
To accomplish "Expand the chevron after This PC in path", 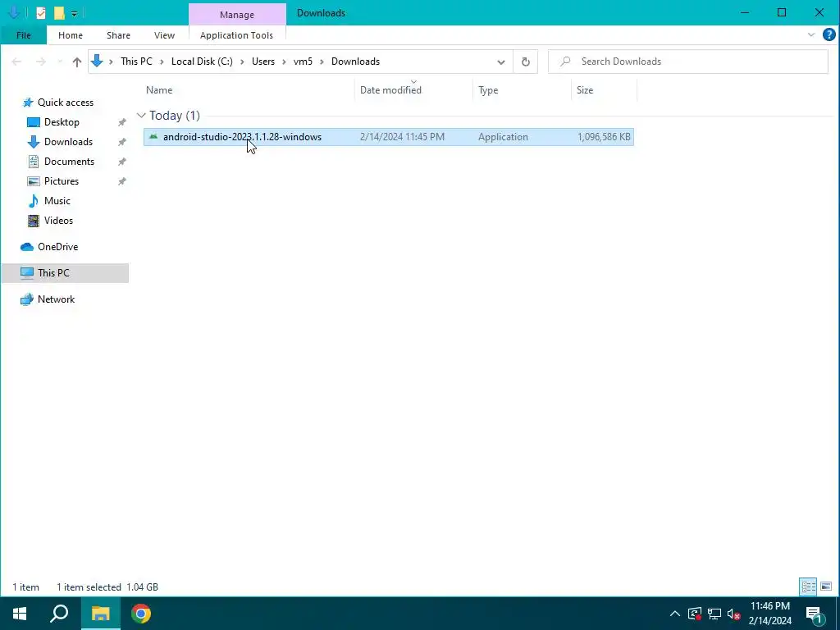I will (162, 62).
